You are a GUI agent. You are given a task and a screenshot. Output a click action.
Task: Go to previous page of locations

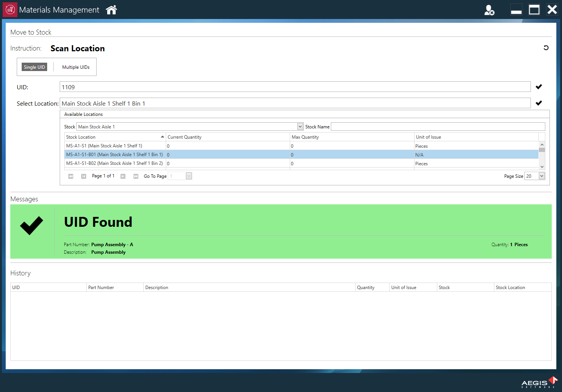pyautogui.click(x=84, y=176)
